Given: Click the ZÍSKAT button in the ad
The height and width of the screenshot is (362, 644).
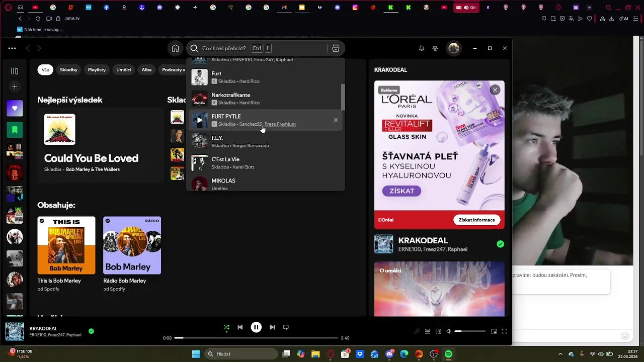Looking at the screenshot, I should (401, 191).
